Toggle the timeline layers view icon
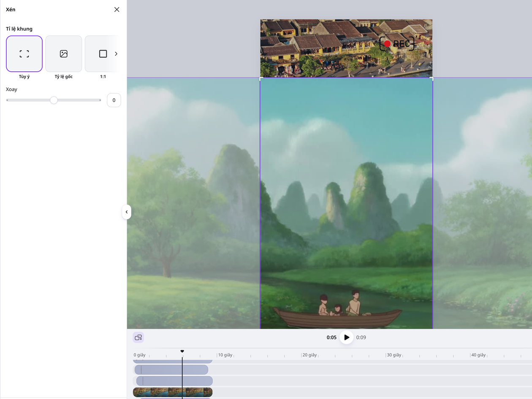 [138, 337]
